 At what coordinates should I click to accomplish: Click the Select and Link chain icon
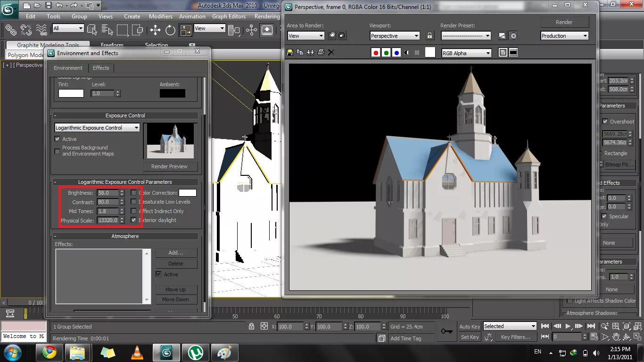(11, 30)
